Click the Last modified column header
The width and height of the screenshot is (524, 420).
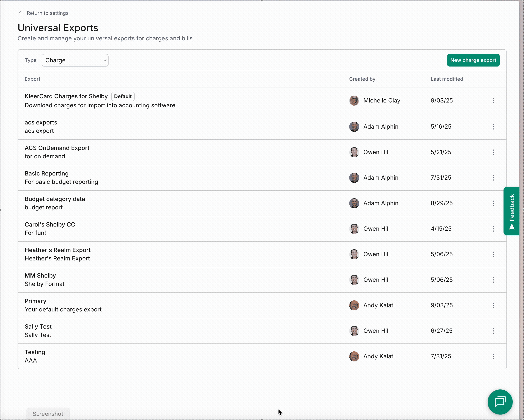(x=447, y=79)
